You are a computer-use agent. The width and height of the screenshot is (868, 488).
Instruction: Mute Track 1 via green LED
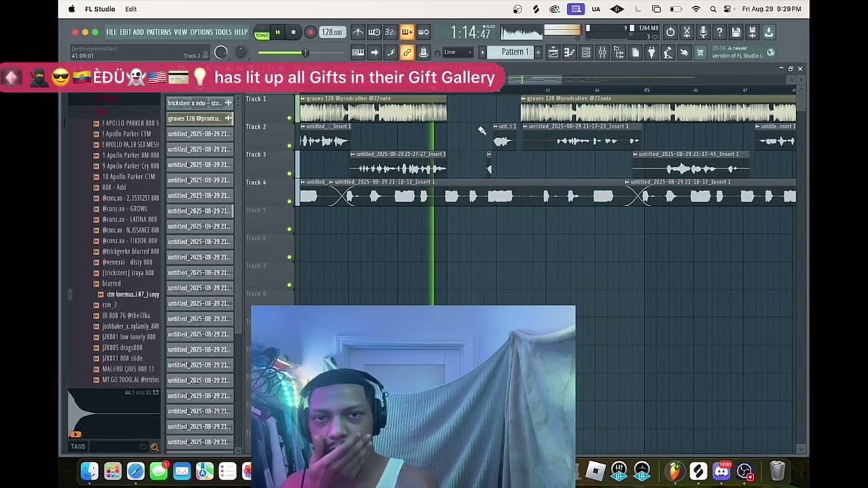tap(290, 119)
